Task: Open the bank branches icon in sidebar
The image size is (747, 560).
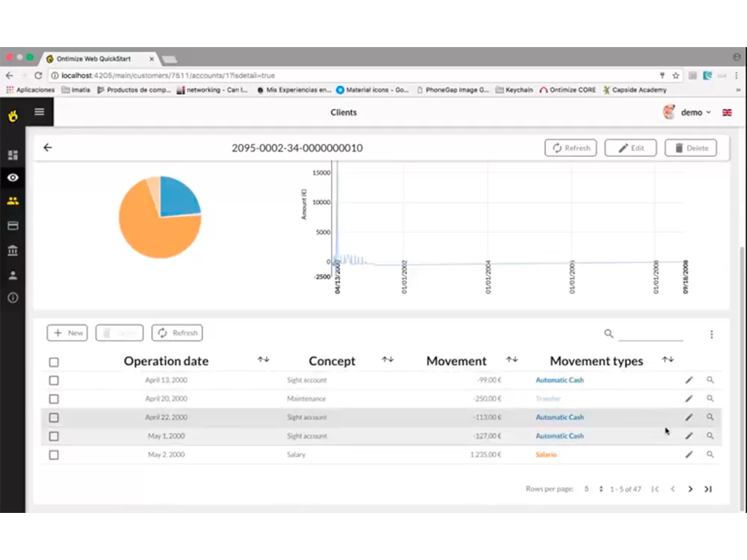Action: coord(13,250)
